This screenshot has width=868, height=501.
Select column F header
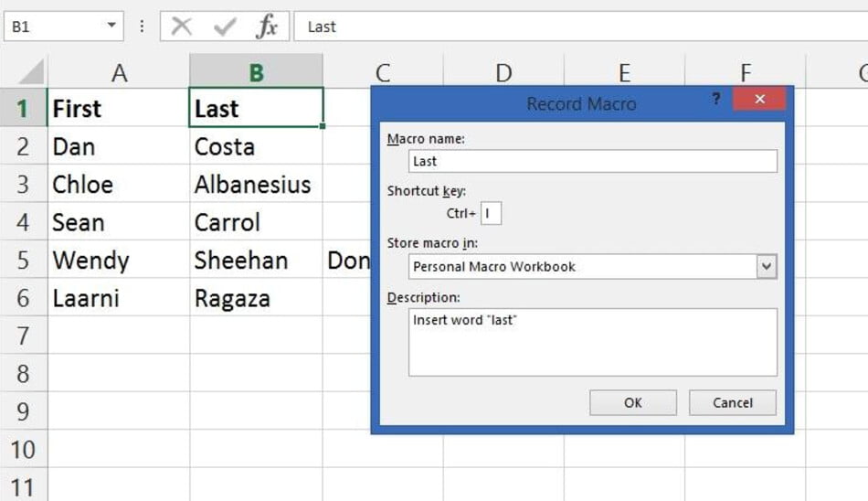click(x=745, y=72)
